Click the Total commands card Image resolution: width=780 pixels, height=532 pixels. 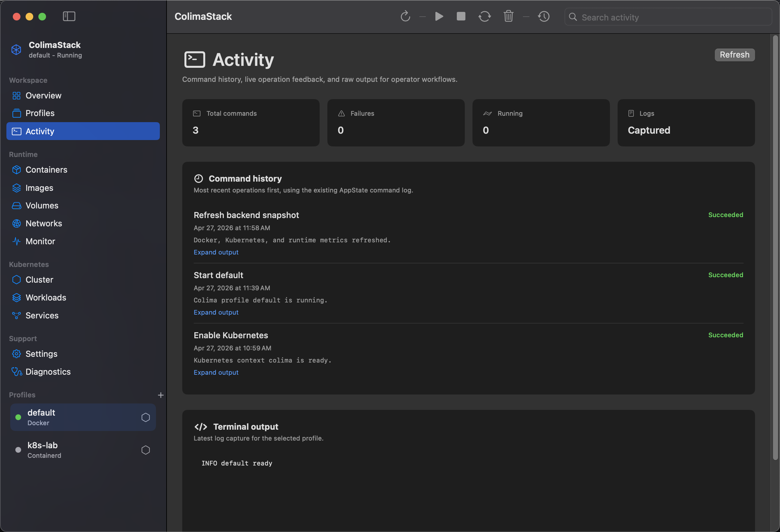click(x=251, y=123)
